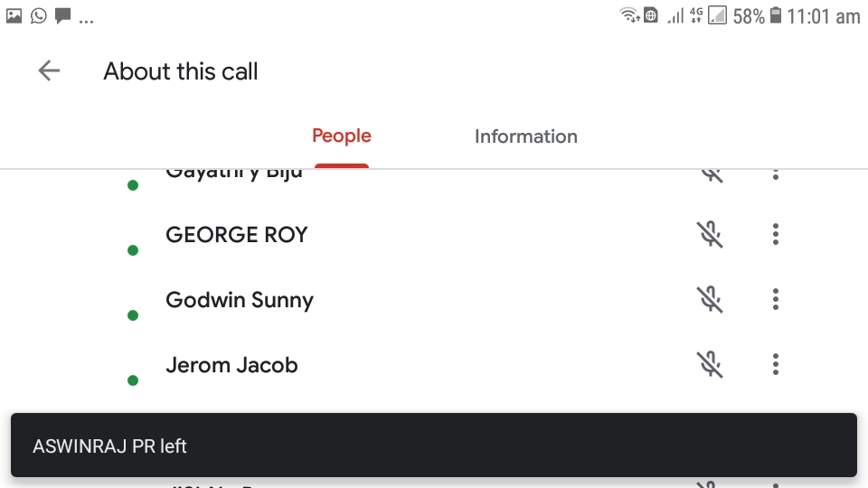Open more options for Godwin Sunny
The width and height of the screenshot is (868, 488).
776,300
